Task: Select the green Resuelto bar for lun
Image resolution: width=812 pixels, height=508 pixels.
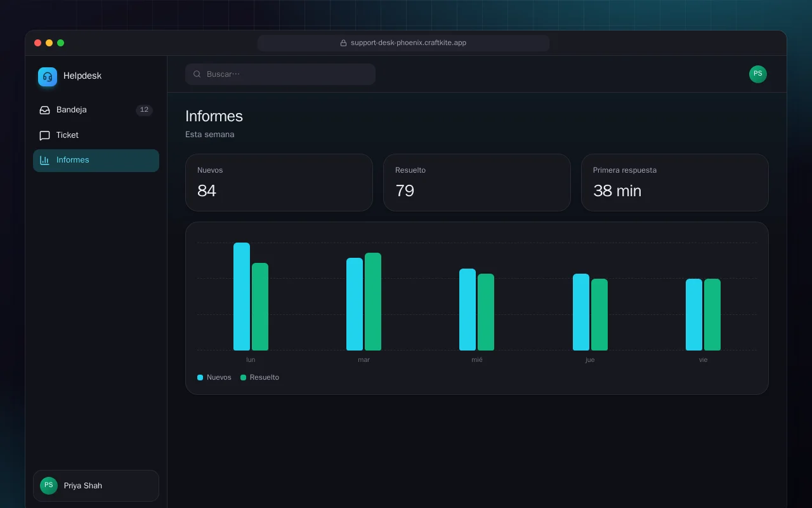Action: point(260,307)
